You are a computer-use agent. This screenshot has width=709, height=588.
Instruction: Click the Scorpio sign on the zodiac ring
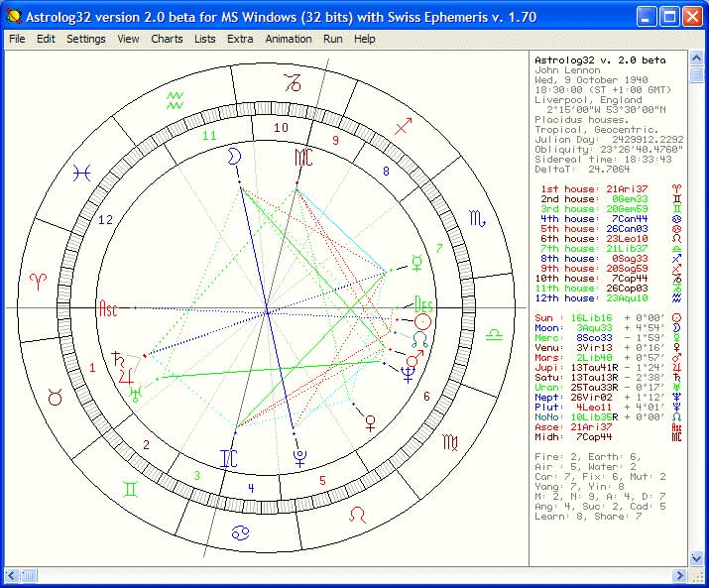[478, 219]
